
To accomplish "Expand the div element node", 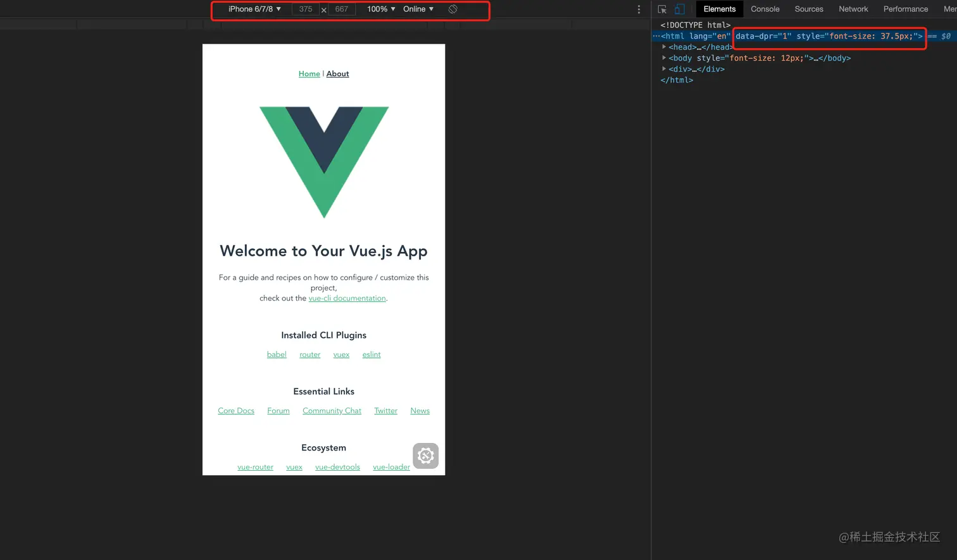I will [x=664, y=69].
